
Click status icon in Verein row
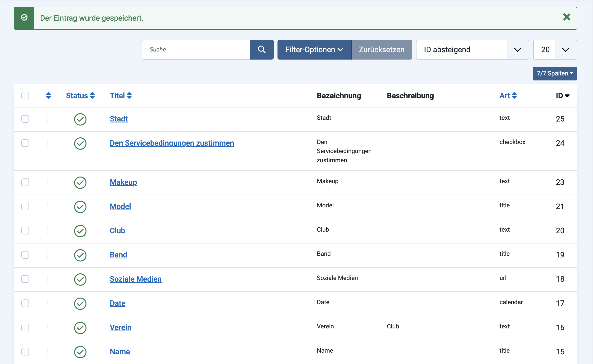tap(80, 328)
